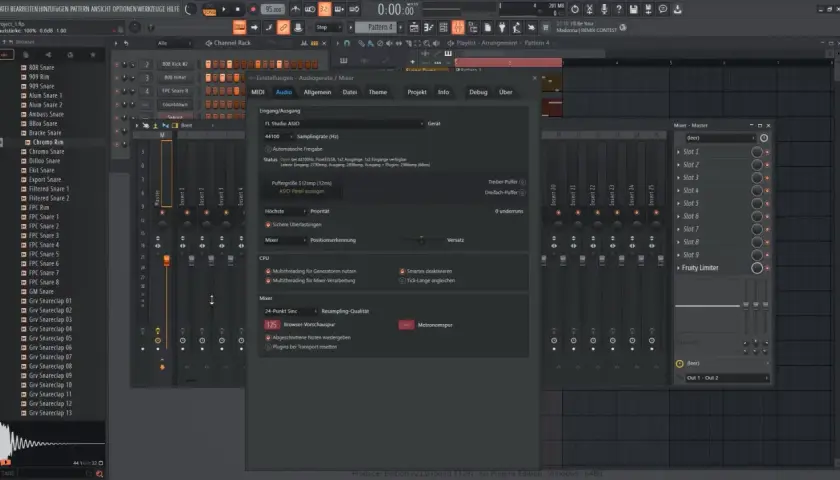Open the MIDI settings tab
This screenshot has width=840, height=480.
(x=258, y=92)
